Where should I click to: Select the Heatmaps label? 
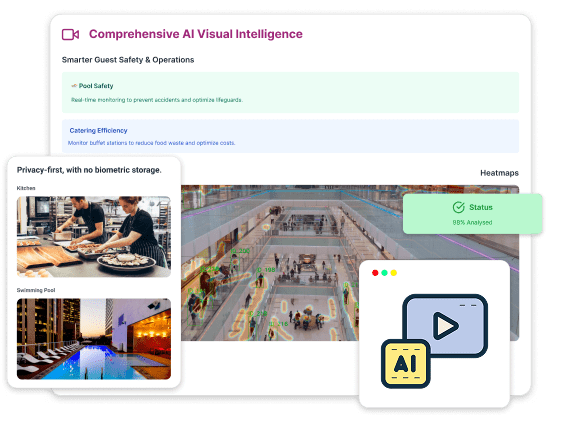point(499,173)
